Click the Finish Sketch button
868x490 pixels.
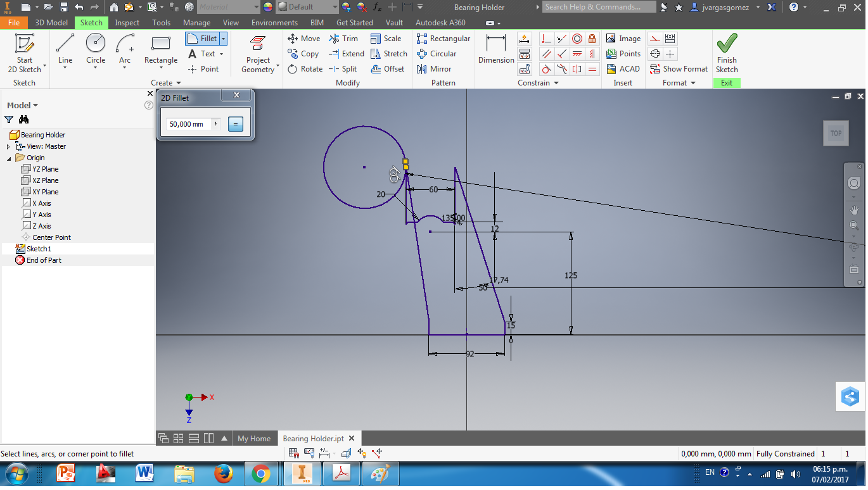[726, 54]
